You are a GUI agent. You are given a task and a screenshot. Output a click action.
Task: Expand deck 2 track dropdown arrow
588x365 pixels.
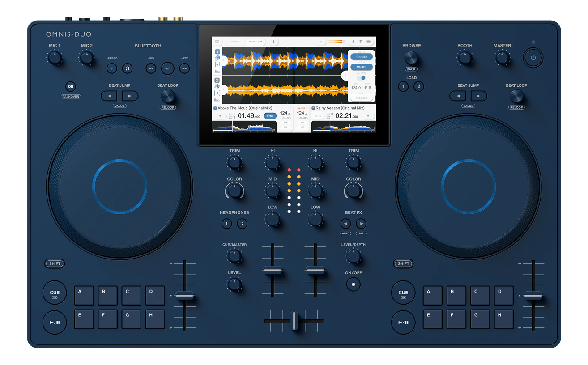pos(368,116)
